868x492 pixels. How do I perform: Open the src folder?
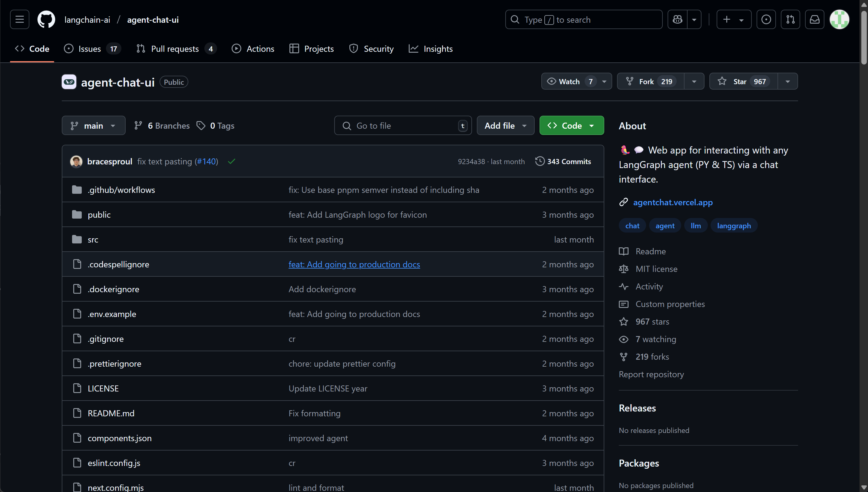click(93, 239)
